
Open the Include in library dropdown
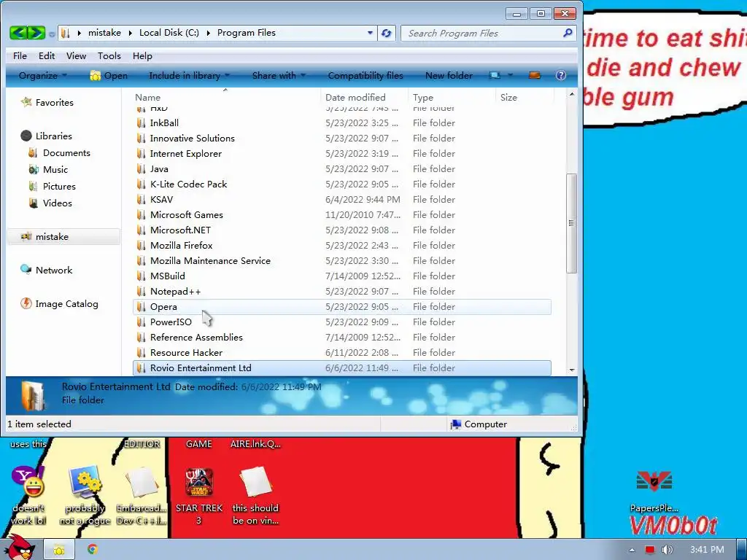189,75
